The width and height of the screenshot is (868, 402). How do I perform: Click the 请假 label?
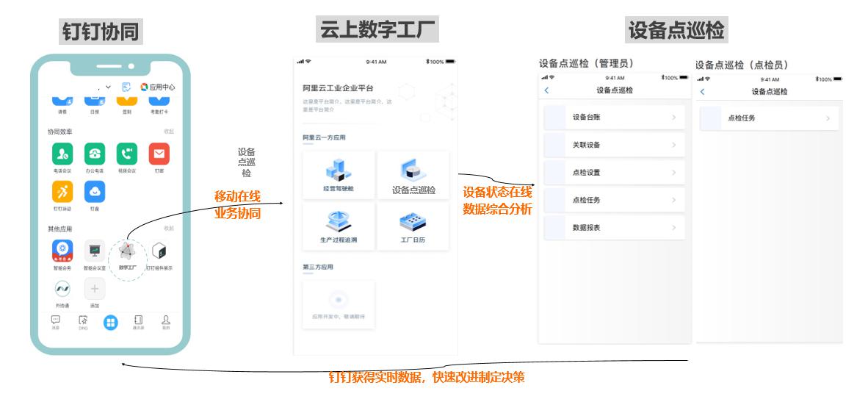coord(62,112)
